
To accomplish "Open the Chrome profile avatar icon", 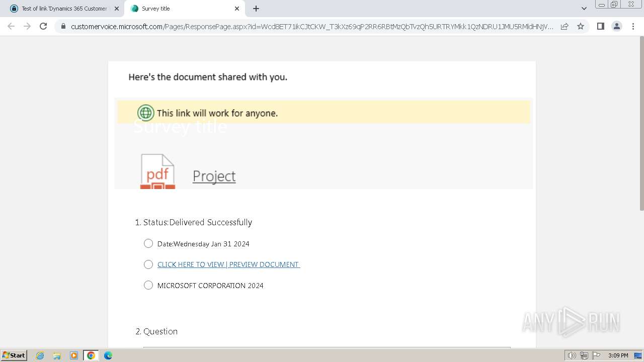I will coord(617,26).
